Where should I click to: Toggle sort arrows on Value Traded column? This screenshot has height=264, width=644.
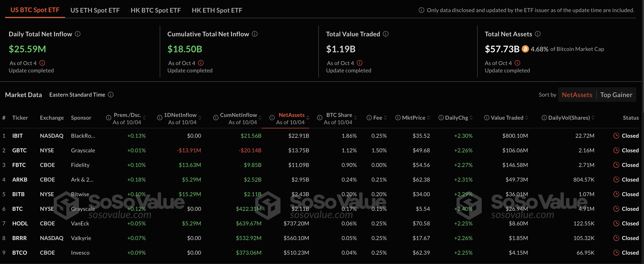click(x=526, y=118)
